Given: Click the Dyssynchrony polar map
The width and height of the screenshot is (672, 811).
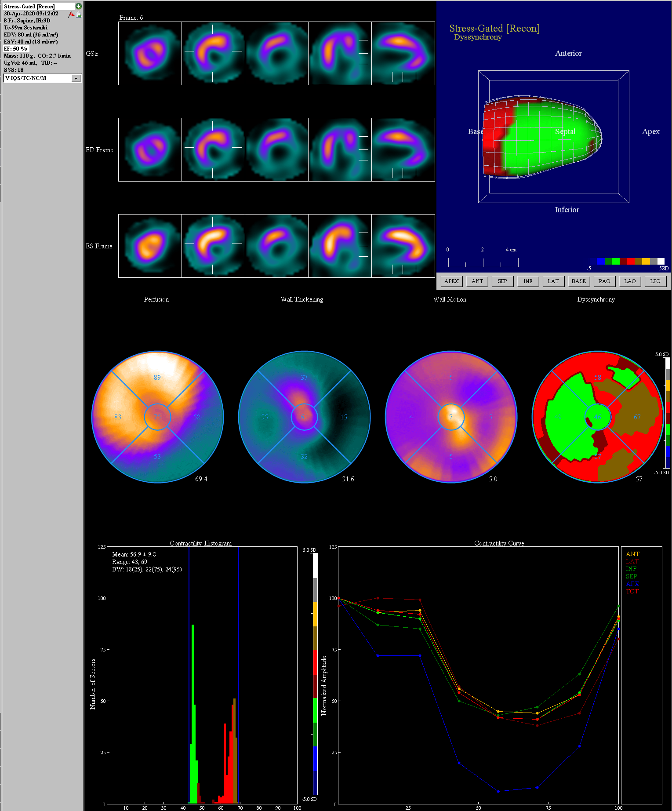Looking at the screenshot, I should (x=598, y=417).
